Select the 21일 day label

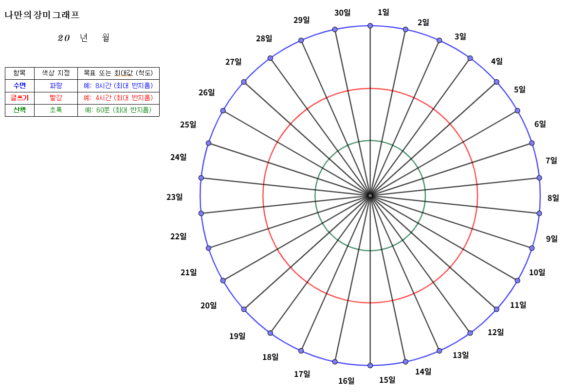click(x=188, y=272)
